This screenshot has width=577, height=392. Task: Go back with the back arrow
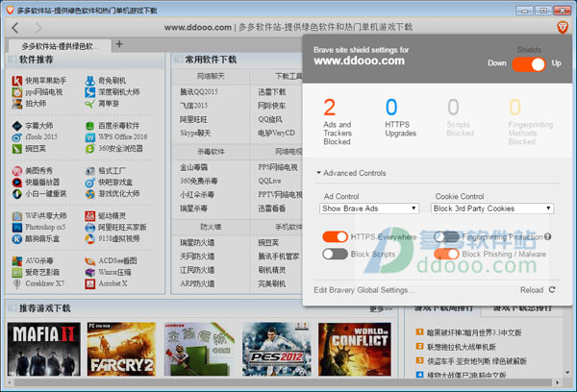click(x=15, y=28)
